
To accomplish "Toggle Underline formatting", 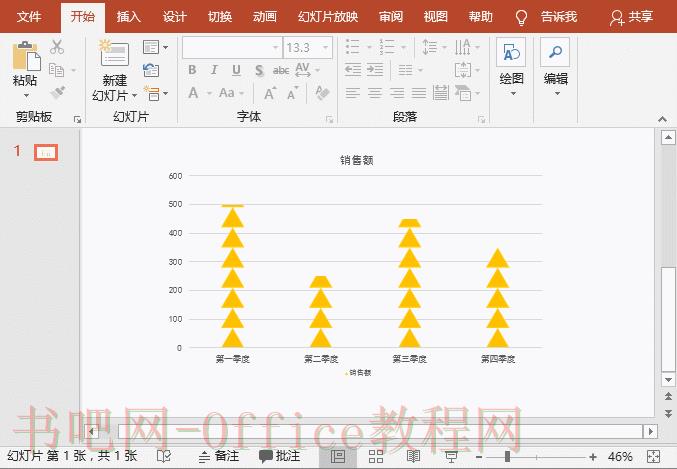I will coord(236,70).
